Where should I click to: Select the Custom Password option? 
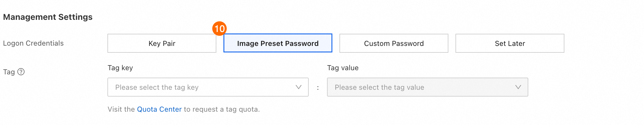point(394,44)
